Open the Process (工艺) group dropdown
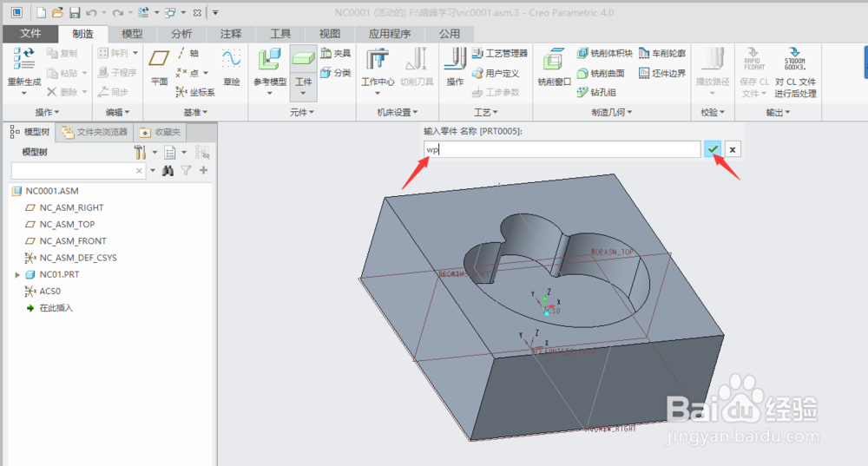868x466 pixels. (485, 112)
